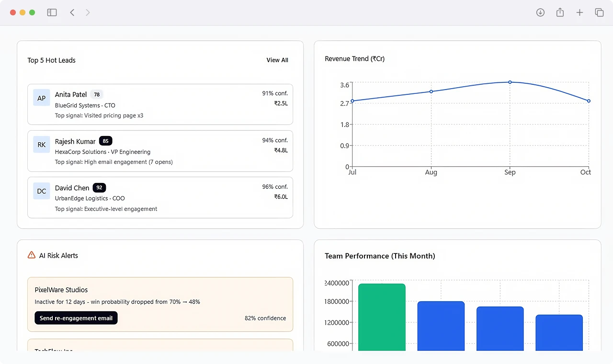Image resolution: width=613 pixels, height=364 pixels.
Task: Click the AI Risk Alerts warning icon
Action: coord(32,255)
